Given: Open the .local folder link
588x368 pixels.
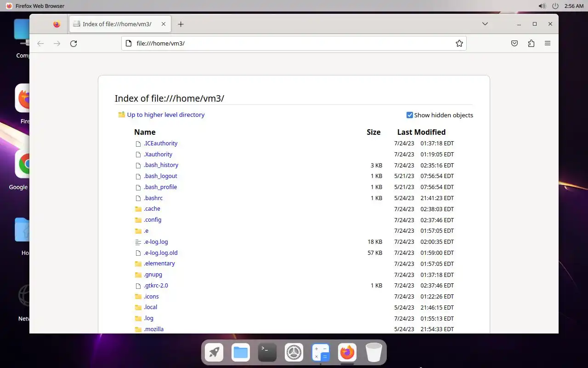Looking at the screenshot, I should (x=151, y=307).
